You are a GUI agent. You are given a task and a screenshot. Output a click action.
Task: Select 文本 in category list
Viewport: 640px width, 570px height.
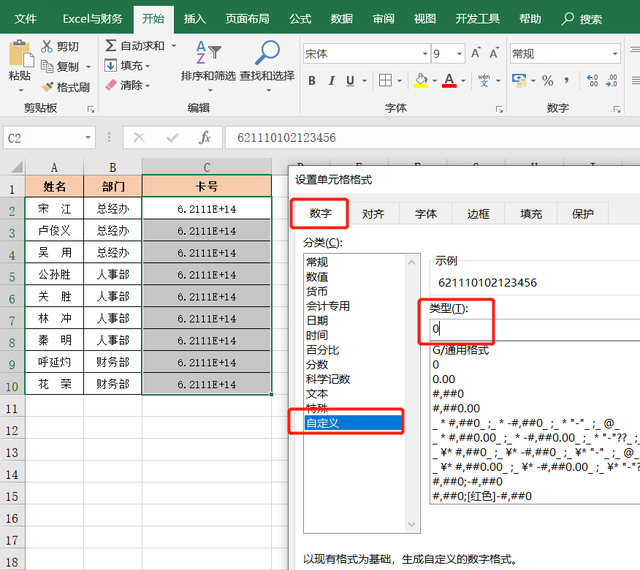[x=317, y=394]
